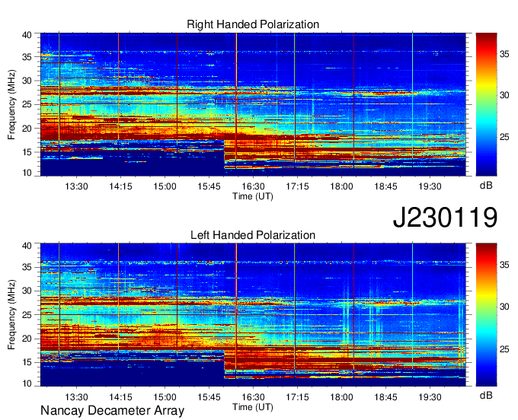Click the 17:15 time tick on Right Handed plot
518x420 pixels.
[x=297, y=186]
